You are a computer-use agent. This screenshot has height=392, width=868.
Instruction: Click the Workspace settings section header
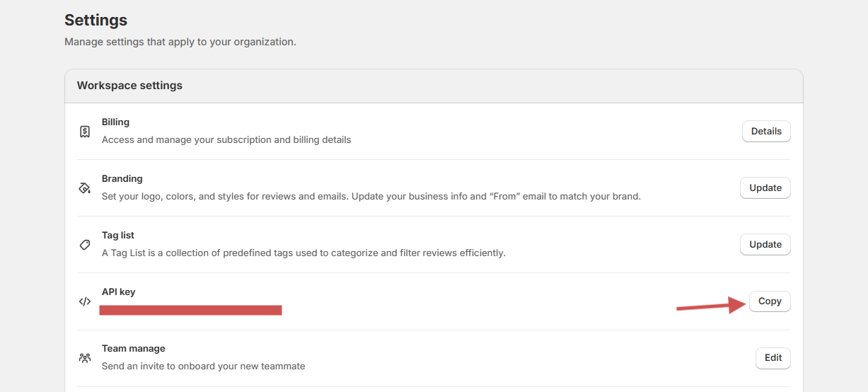129,86
